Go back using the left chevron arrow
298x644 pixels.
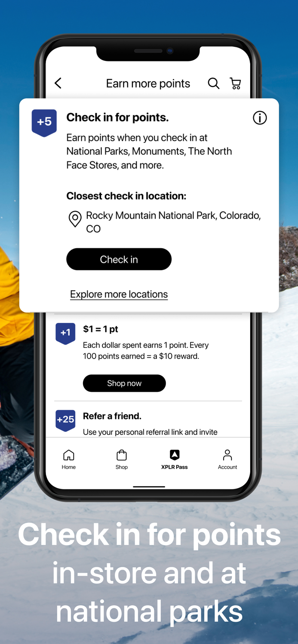[58, 83]
